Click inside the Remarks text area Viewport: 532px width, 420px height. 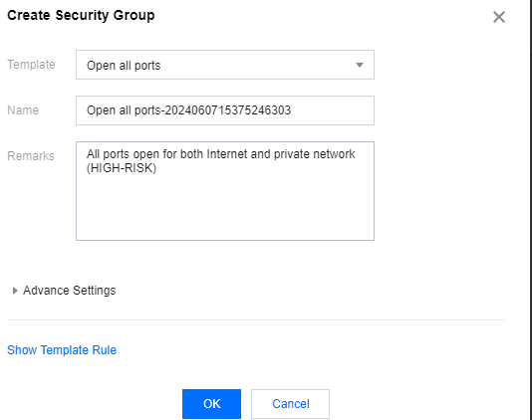(x=225, y=191)
